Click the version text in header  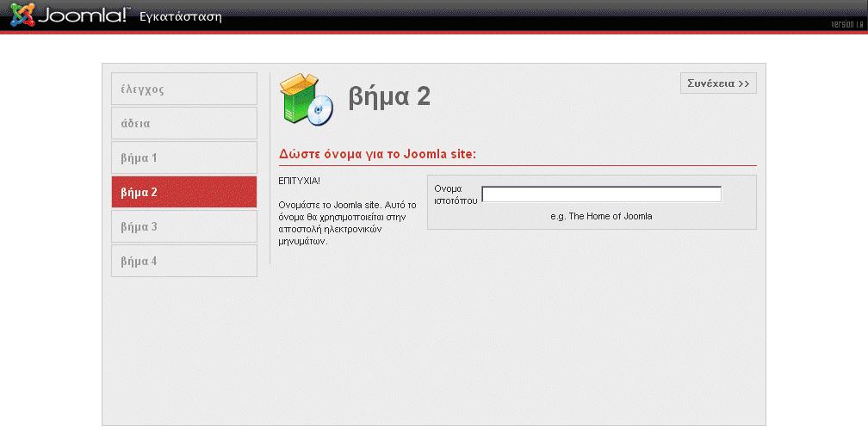[x=847, y=24]
